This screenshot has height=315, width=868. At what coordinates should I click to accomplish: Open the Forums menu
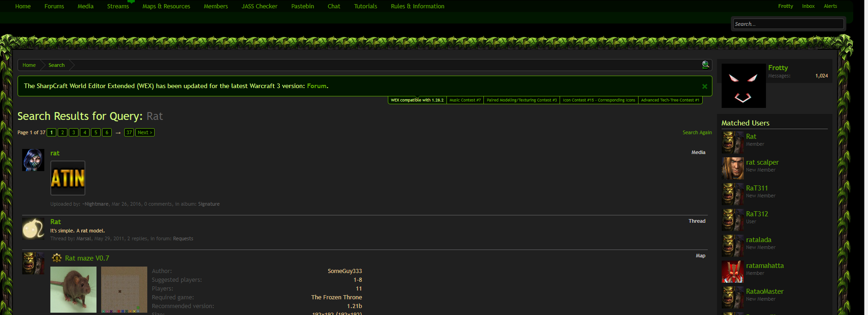54,6
